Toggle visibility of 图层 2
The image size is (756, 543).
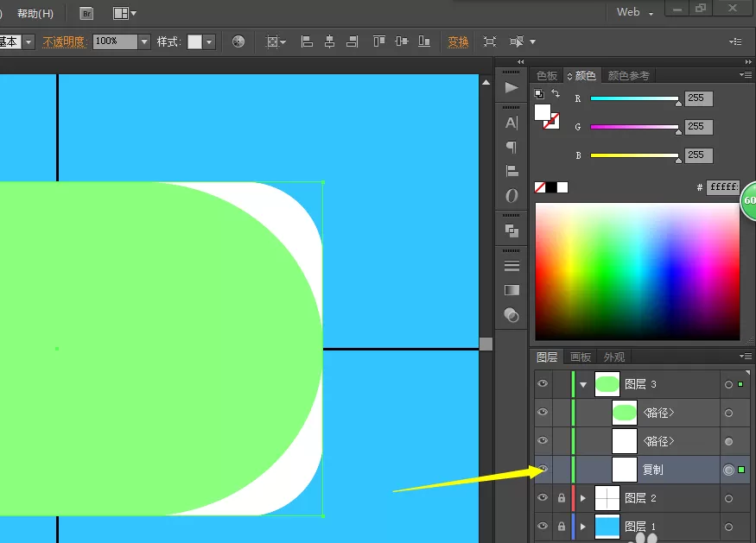543,497
